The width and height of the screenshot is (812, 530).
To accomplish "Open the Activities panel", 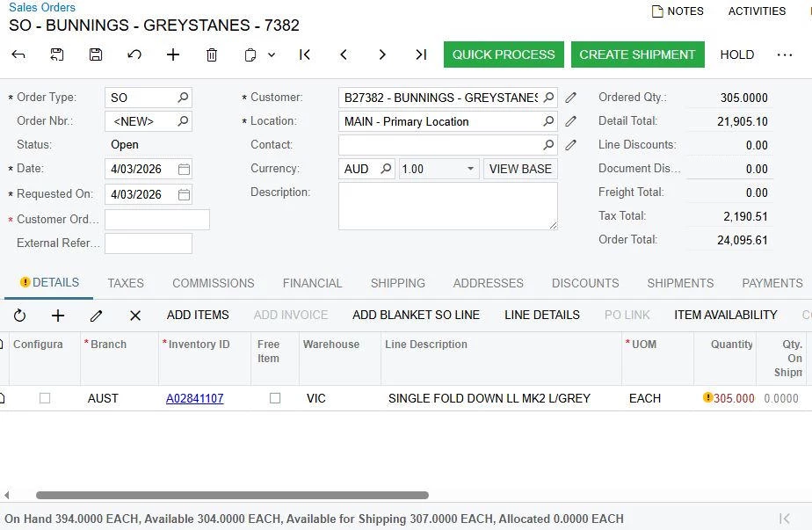I will (757, 11).
